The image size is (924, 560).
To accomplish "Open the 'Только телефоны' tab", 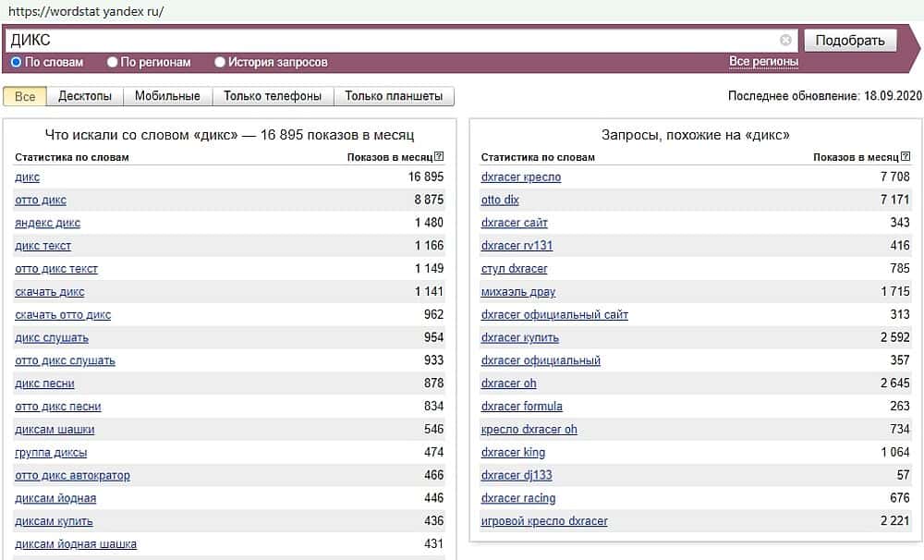I will [x=273, y=96].
